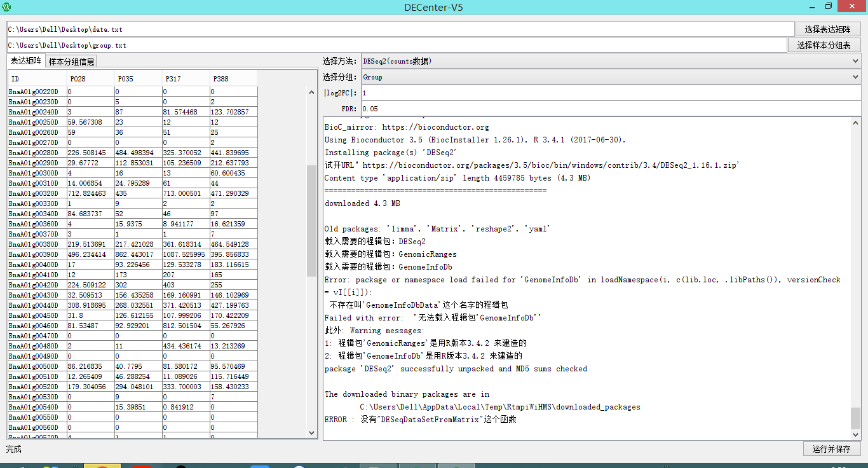Click the FDR field containing 0.05
Screen dimensions: 868x468
[611, 109]
